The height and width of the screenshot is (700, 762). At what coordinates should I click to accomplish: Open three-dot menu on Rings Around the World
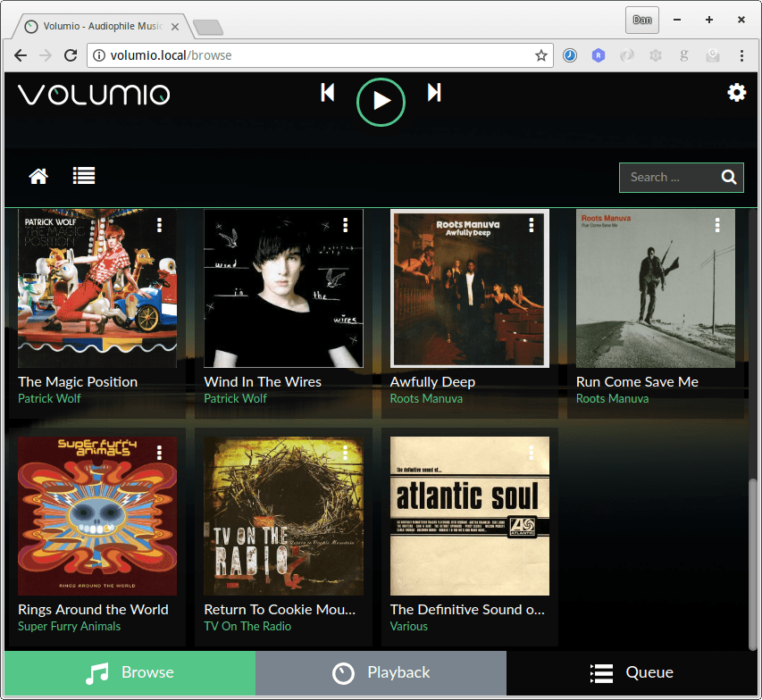click(159, 453)
